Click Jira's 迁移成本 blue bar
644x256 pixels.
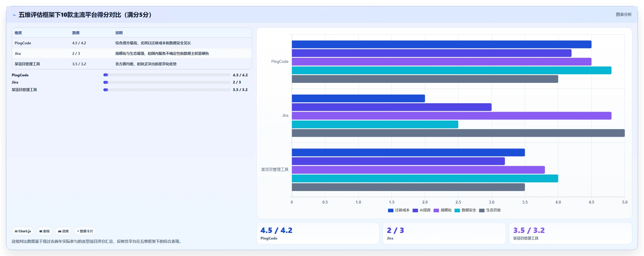click(x=358, y=99)
